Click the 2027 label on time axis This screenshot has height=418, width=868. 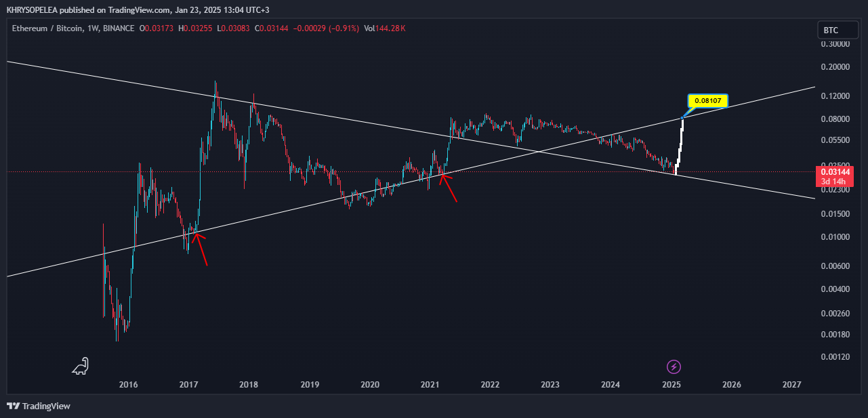tap(791, 385)
